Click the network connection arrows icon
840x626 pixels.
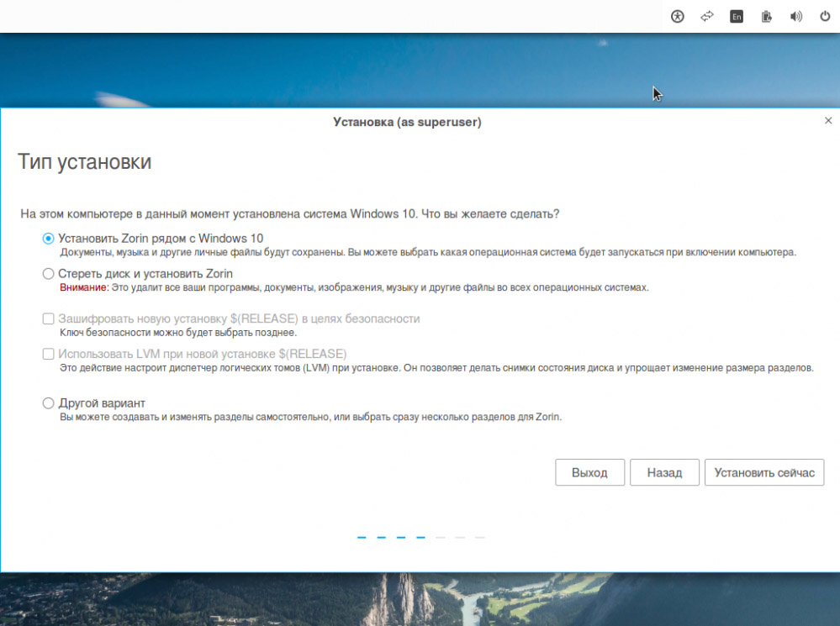707,17
